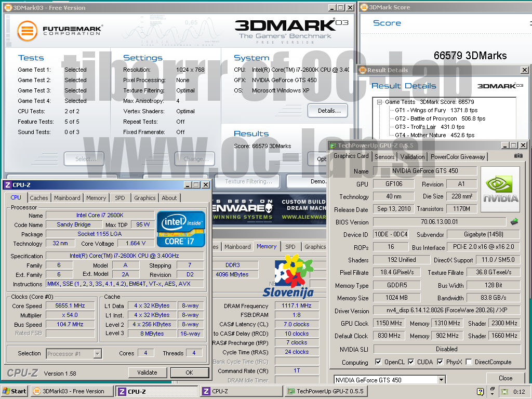Click the GPU-Z title bar icon

coord(333,145)
